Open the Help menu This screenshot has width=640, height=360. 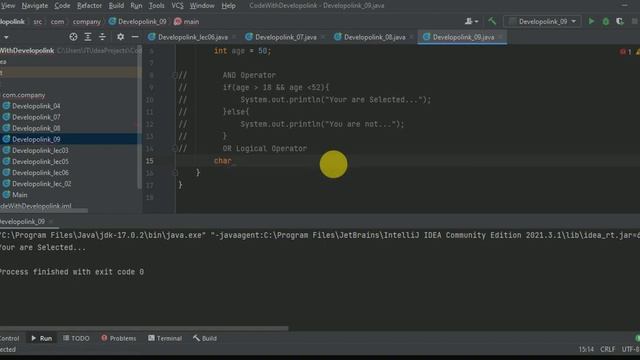pyautogui.click(x=228, y=6)
